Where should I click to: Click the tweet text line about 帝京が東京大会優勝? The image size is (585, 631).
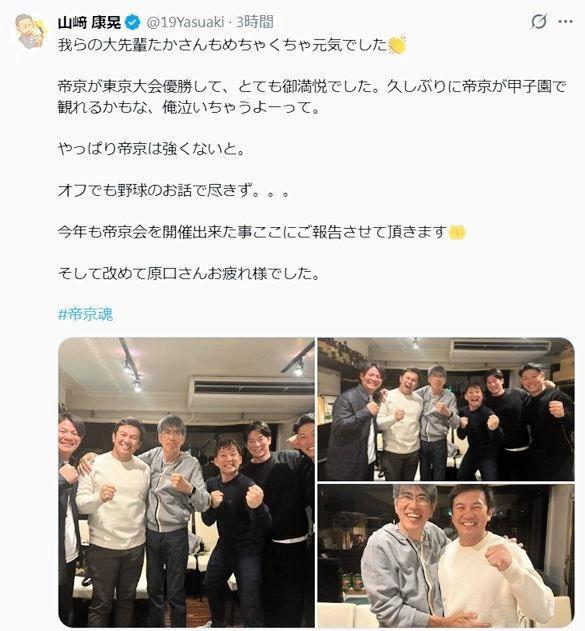312,87
